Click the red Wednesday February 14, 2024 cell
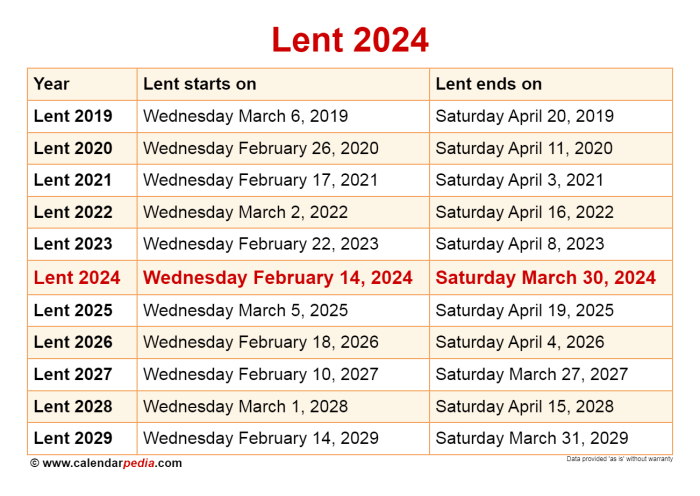 click(x=278, y=278)
